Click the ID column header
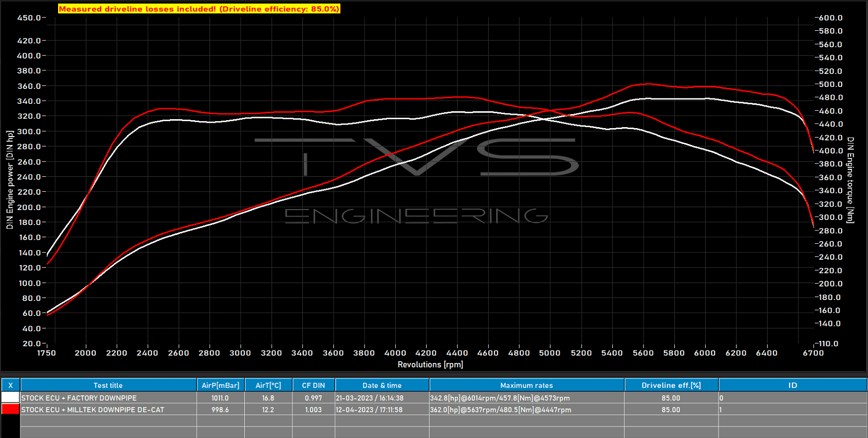The width and height of the screenshot is (868, 438). [793, 385]
